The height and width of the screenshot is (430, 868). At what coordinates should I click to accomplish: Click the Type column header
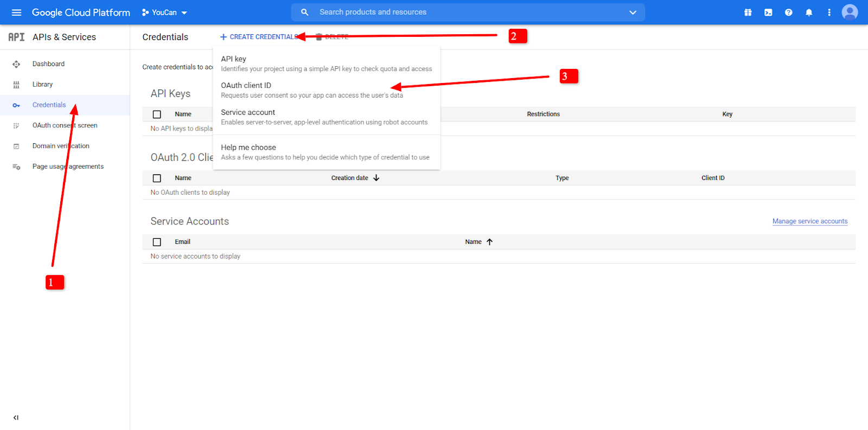562,178
